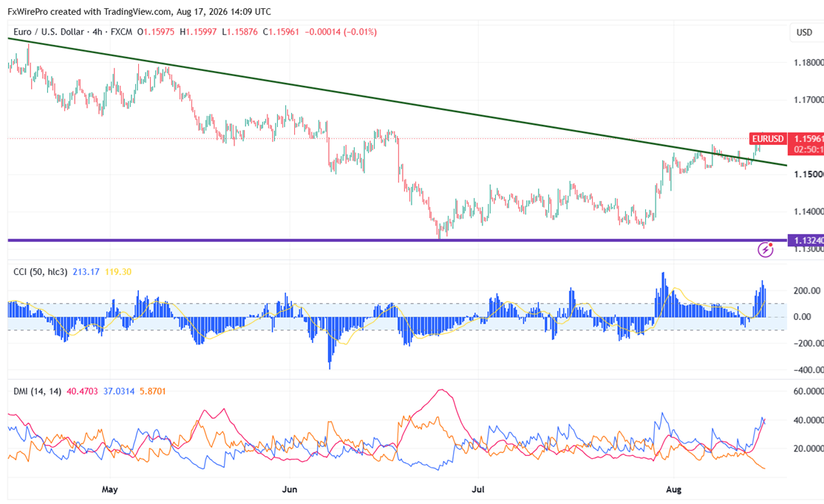Image resolution: width=824 pixels, height=504 pixels.
Task: Click DMI ADX value 5.8701
Action: point(153,392)
